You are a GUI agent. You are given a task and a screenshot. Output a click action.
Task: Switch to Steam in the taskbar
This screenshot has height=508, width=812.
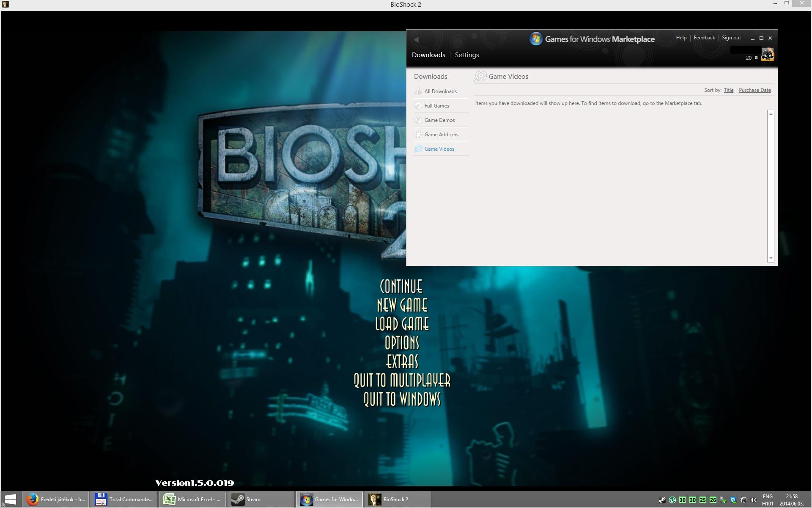pyautogui.click(x=261, y=500)
